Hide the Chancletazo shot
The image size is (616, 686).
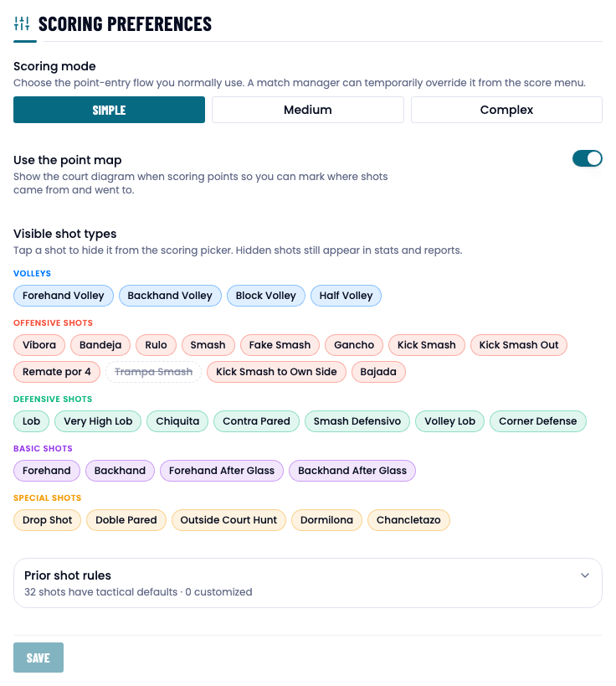408,520
